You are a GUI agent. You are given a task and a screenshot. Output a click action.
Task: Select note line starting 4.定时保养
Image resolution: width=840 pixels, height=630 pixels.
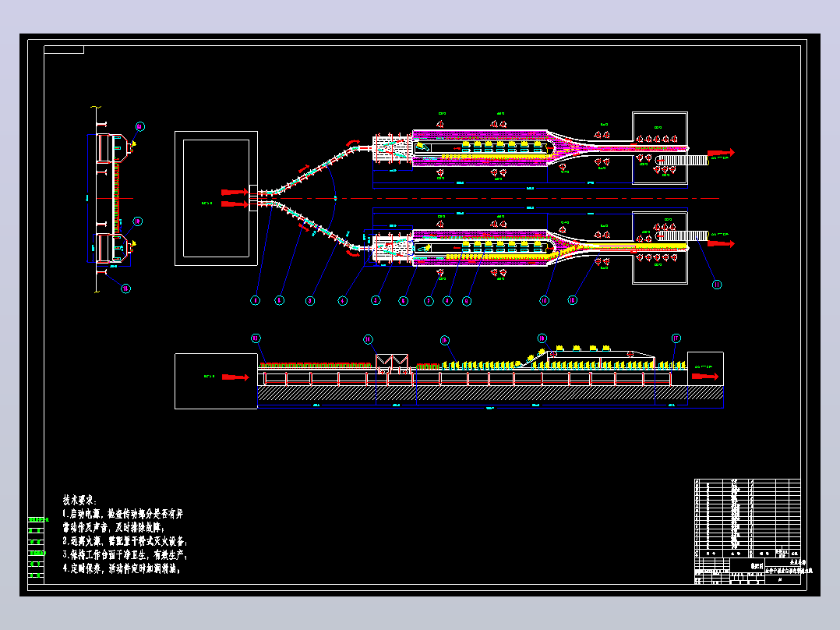[x=122, y=569]
